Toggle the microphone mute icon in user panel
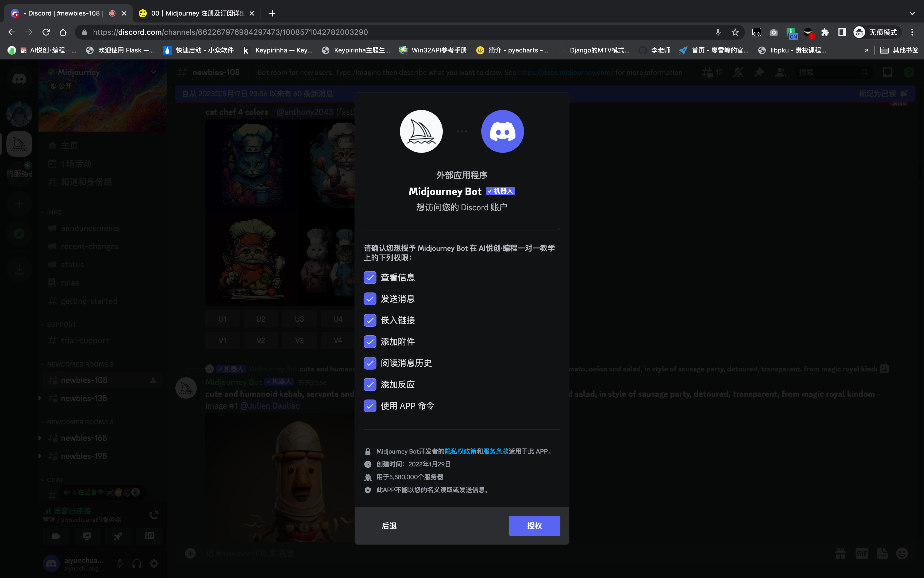 pyautogui.click(x=120, y=564)
